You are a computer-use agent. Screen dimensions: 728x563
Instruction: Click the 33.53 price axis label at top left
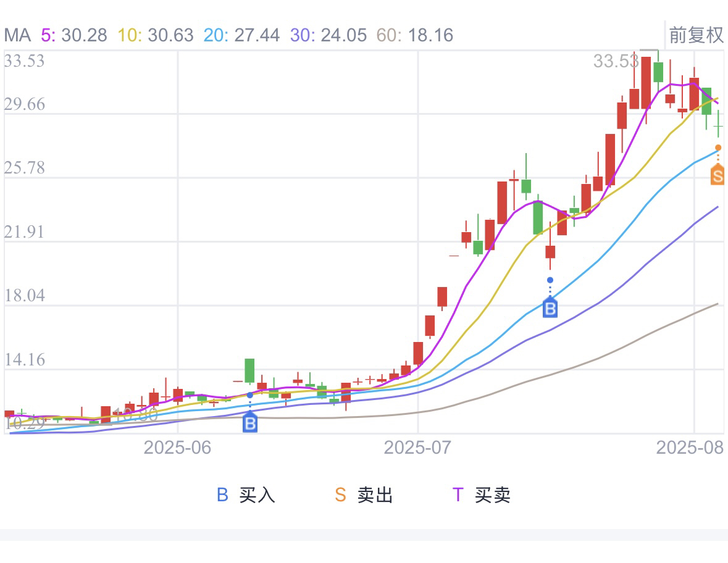click(x=24, y=60)
